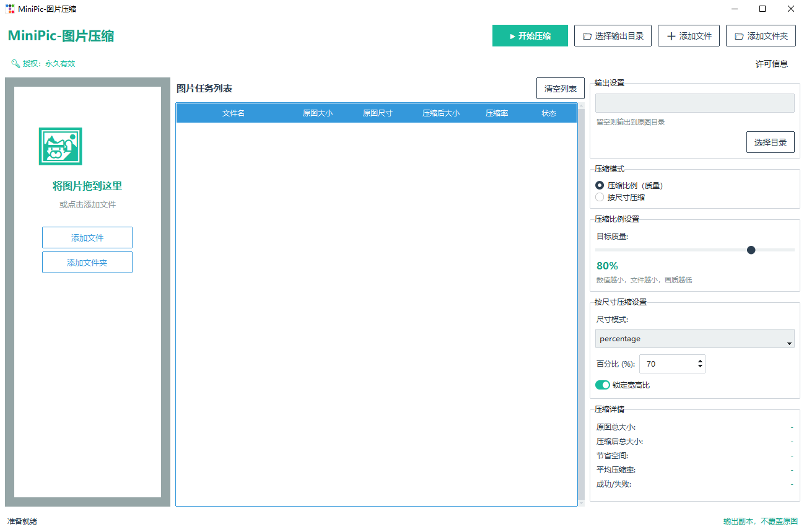Click the output directory input field
This screenshot has height=532, width=804.
(x=695, y=103)
